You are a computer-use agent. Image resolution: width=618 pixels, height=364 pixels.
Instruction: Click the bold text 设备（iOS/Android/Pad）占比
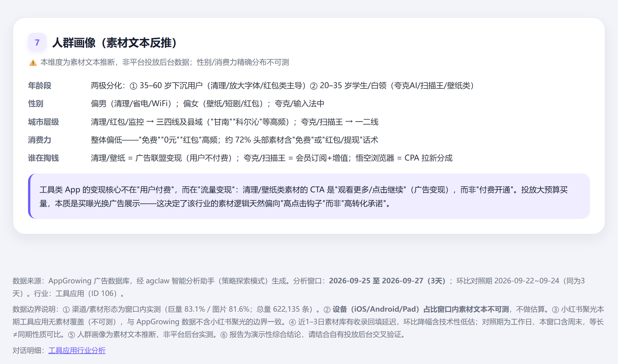(421, 309)
